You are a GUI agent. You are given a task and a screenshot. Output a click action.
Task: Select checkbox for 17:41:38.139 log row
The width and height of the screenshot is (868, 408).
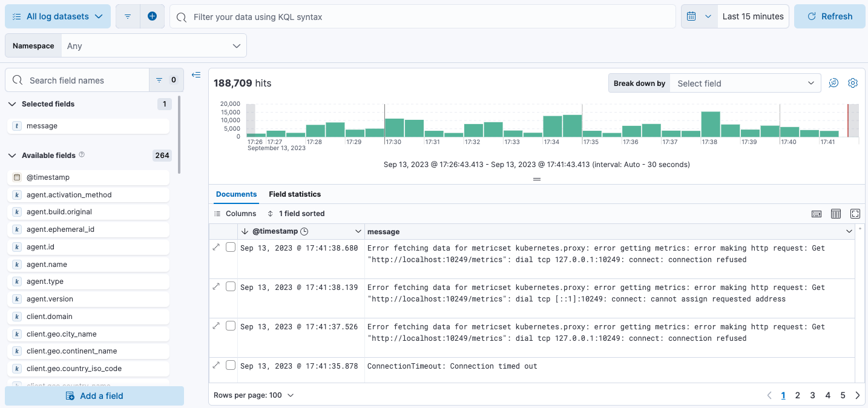[231, 287]
